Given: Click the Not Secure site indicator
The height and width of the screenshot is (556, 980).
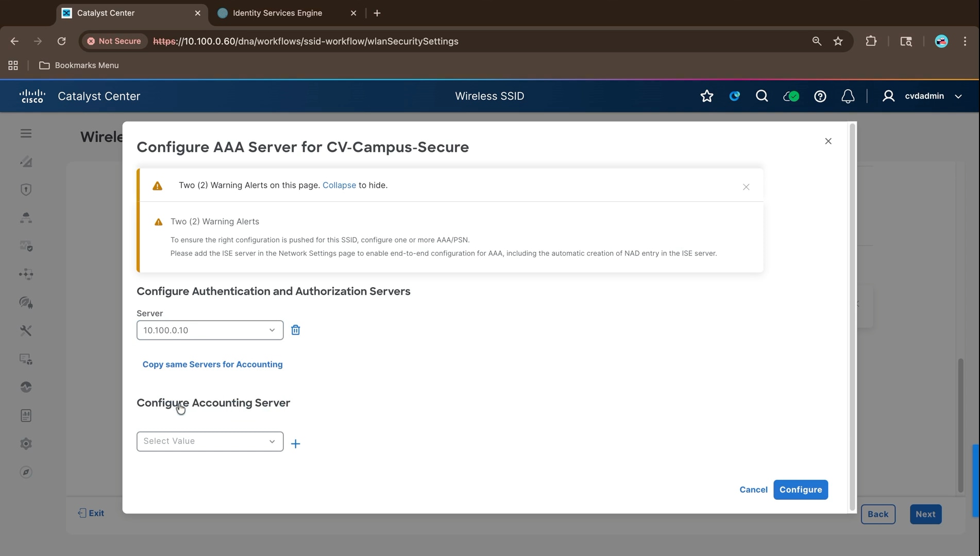Looking at the screenshot, I should (x=114, y=41).
